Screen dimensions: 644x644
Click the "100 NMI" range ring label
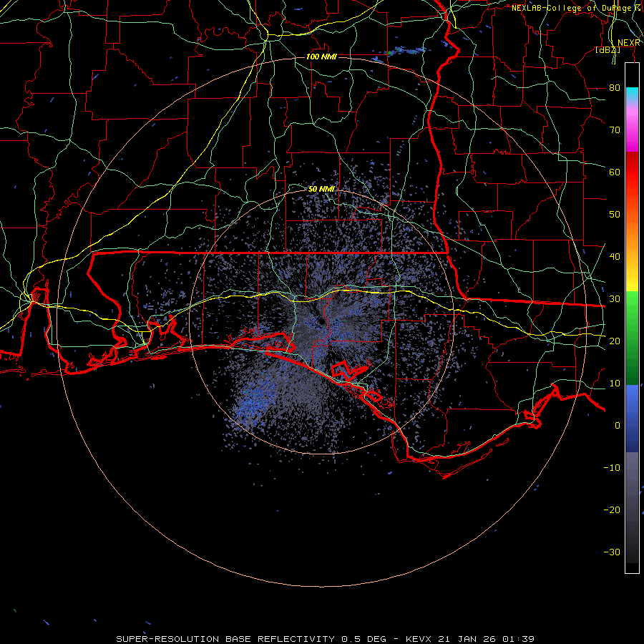(x=321, y=57)
